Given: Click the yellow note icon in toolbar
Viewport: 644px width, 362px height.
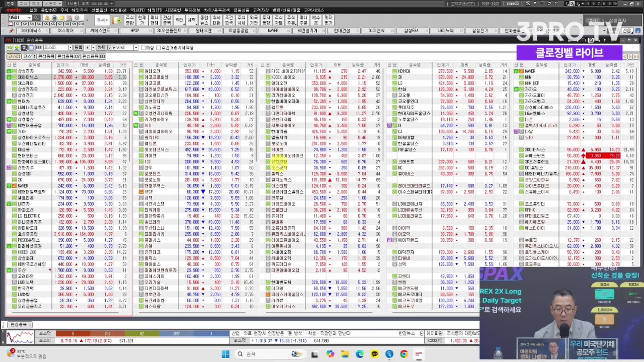Looking at the screenshot, I should coord(62,17).
